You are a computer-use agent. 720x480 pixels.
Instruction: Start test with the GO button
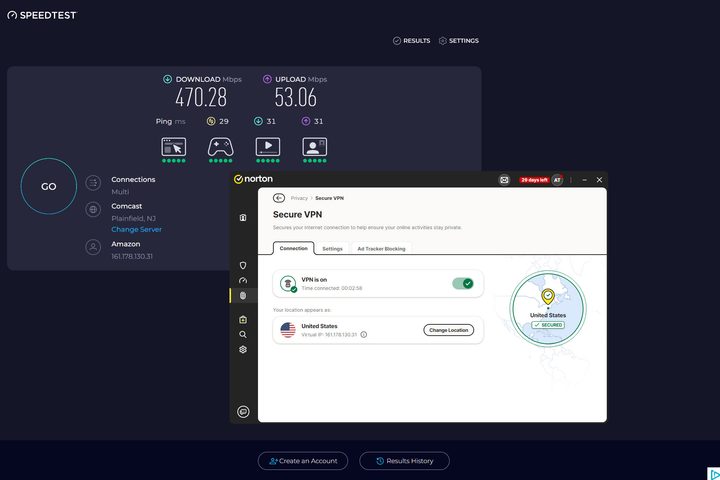click(49, 186)
